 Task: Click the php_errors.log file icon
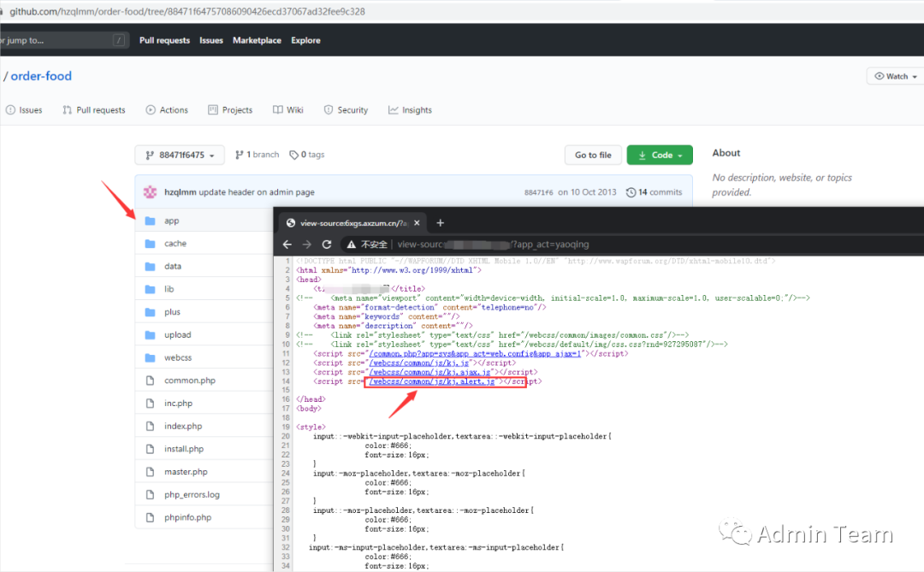151,495
